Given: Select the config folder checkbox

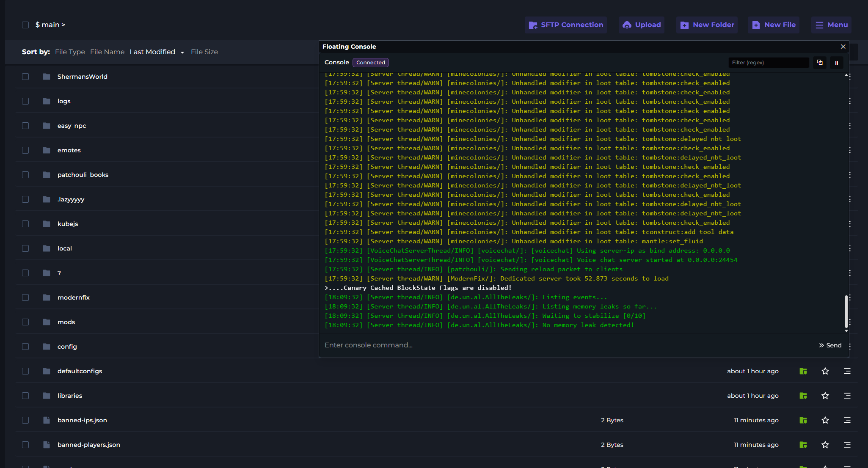Looking at the screenshot, I should (x=25, y=347).
